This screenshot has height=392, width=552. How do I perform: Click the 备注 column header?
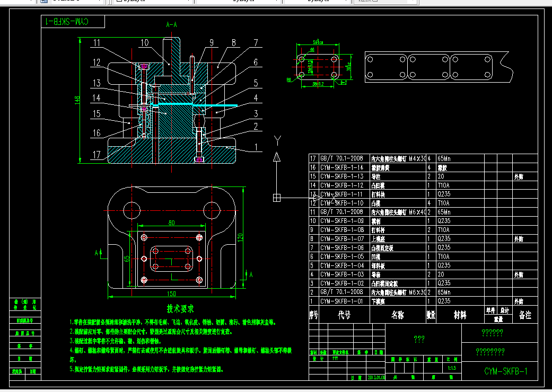pos(525,315)
